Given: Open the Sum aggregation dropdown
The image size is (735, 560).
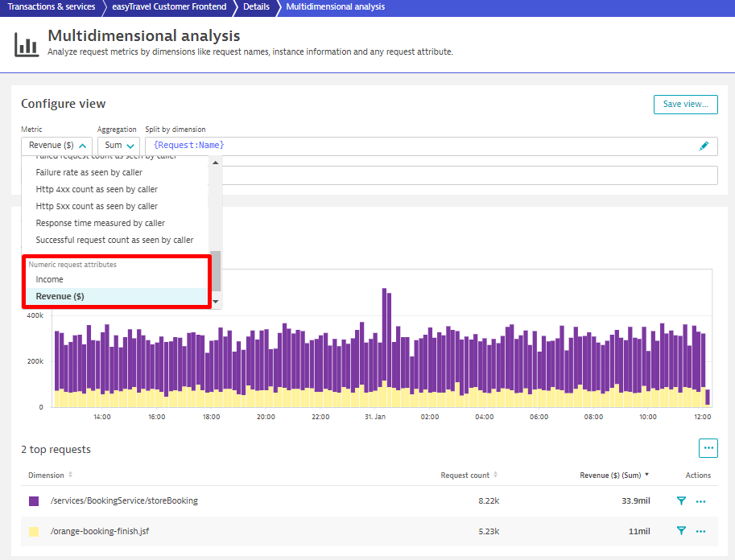Looking at the screenshot, I should point(118,146).
